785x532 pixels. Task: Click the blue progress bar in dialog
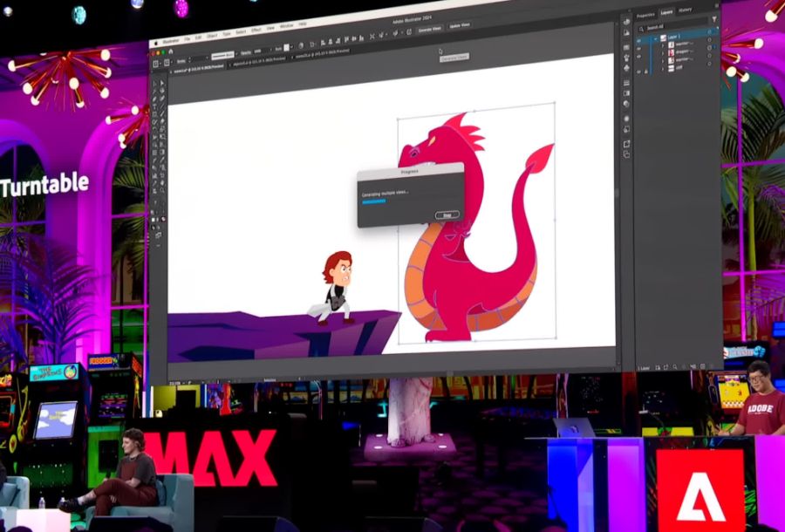374,201
